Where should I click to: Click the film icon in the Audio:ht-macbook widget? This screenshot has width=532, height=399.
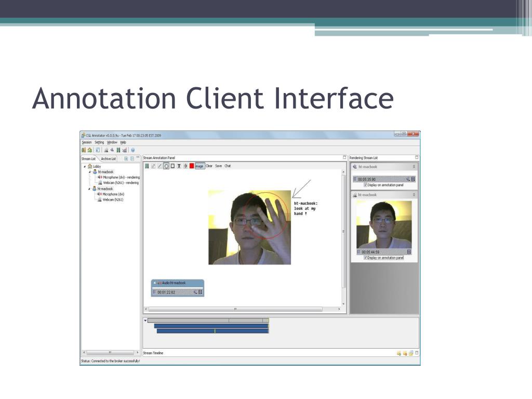[201, 292]
